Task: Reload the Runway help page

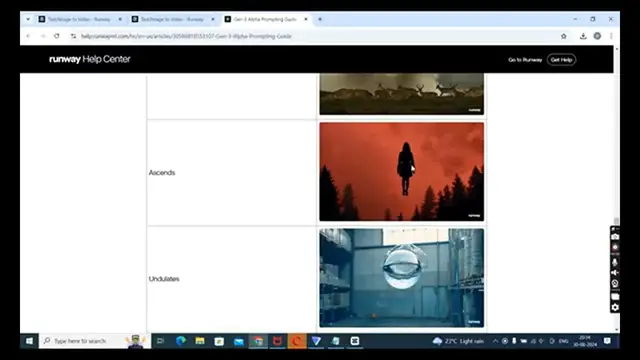Action: (x=57, y=36)
